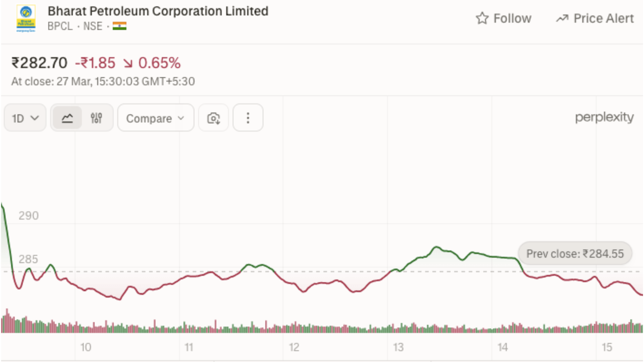Image resolution: width=644 pixels, height=362 pixels.
Task: Click the 290 price axis label
Action: point(29,216)
